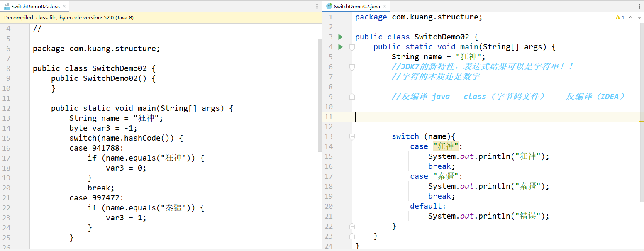Click the fold end marker on line 22
The height and width of the screenshot is (251, 644).
(352, 226)
